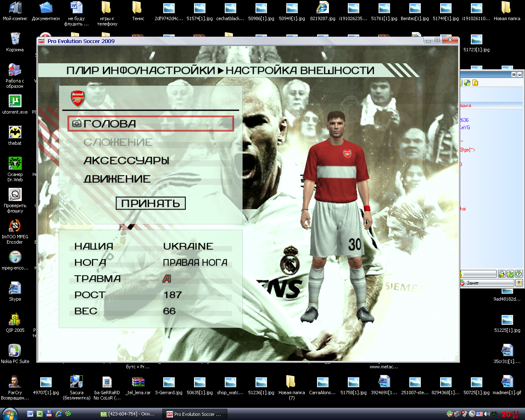Open the madmen[1].gif desktop file
Image resolution: width=525 pixels, height=420 pixels.
(x=507, y=385)
